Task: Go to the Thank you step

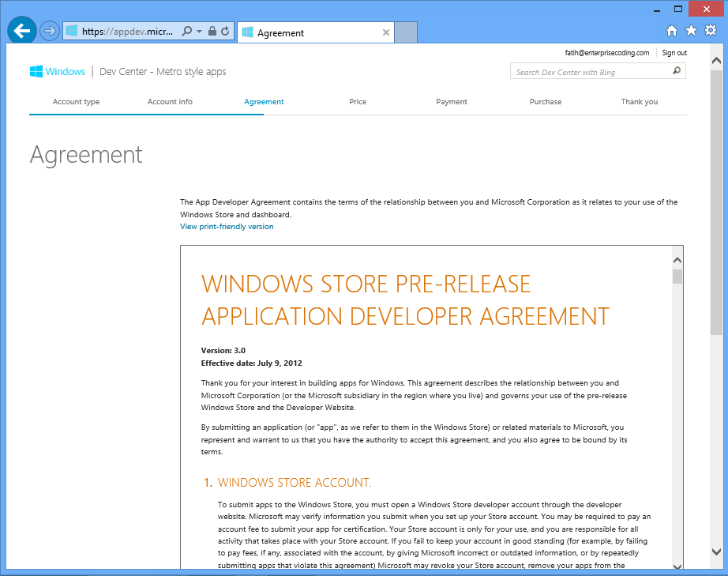Action: tap(640, 102)
